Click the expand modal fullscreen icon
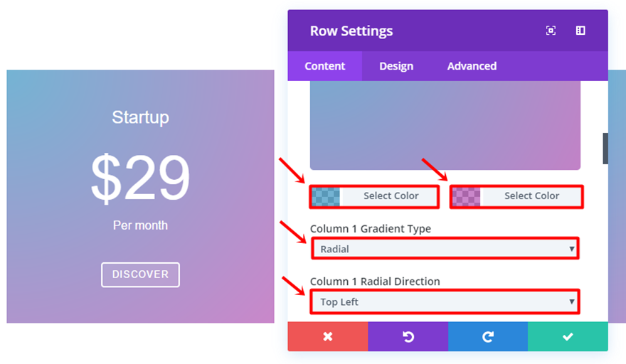Image resolution: width=626 pixels, height=364 pixels. [x=551, y=31]
